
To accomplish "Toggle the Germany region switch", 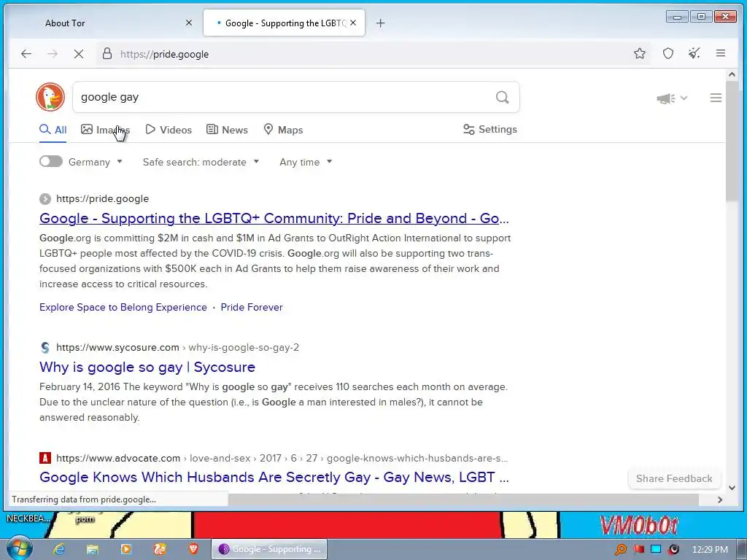I will point(51,161).
